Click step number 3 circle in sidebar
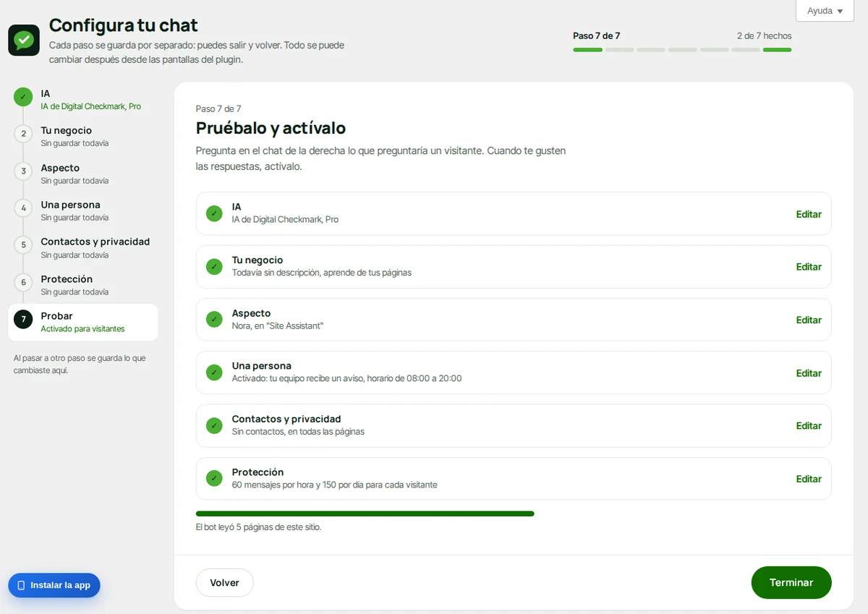Screen dimensions: 868x614 click(x=23, y=171)
